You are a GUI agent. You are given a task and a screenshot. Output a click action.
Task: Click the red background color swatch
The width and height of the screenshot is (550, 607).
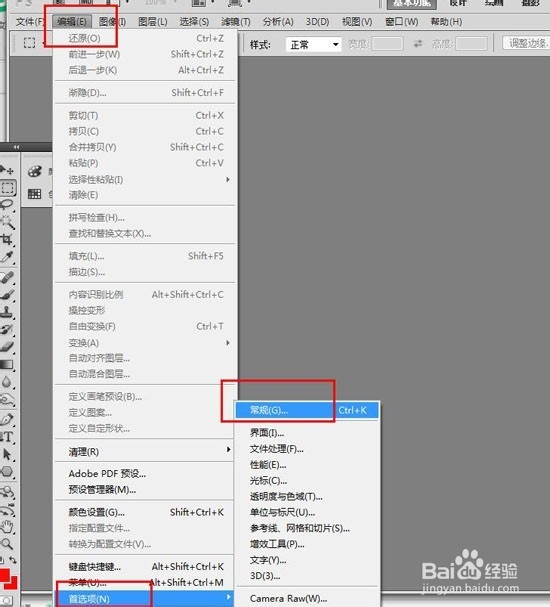[x=14, y=584]
